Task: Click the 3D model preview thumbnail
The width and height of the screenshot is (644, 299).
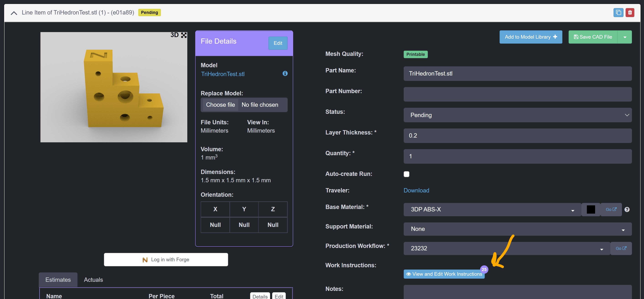Action: [114, 87]
